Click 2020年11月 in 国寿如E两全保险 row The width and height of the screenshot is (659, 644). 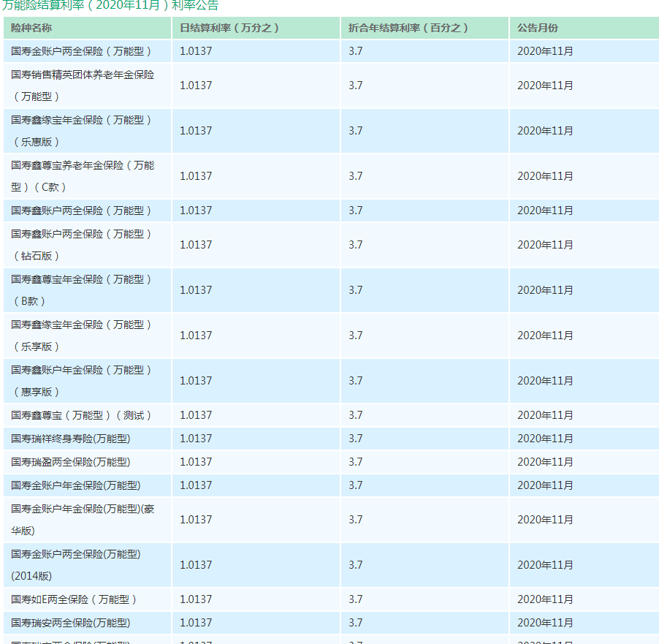tap(545, 599)
